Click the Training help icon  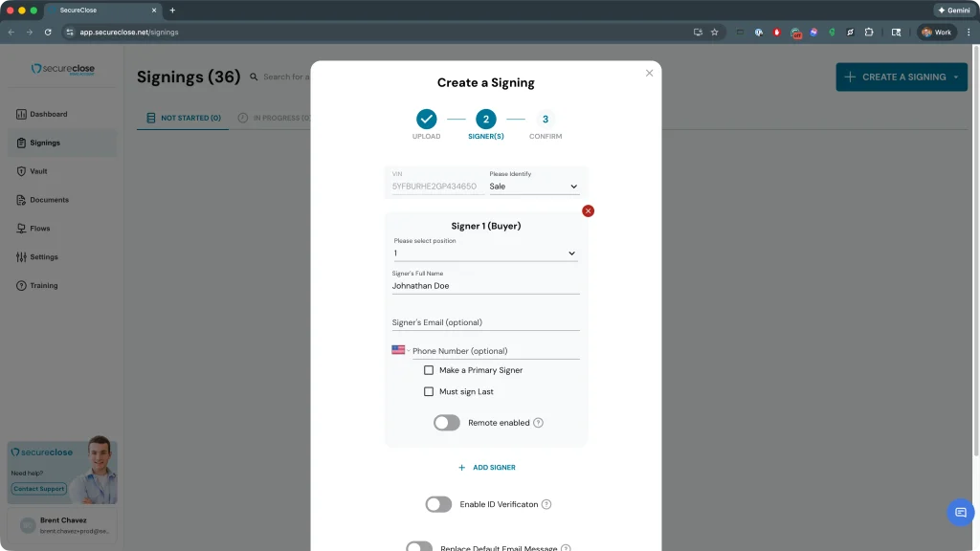tap(21, 286)
